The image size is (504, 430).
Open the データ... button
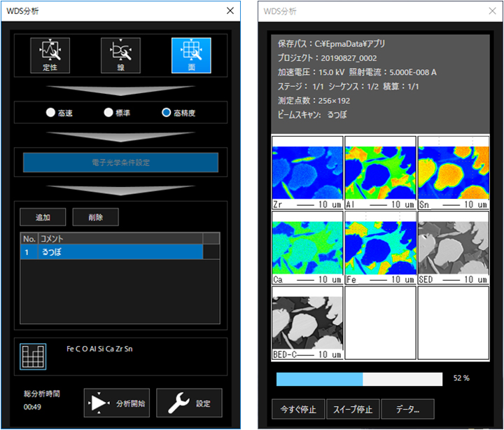[x=407, y=409]
